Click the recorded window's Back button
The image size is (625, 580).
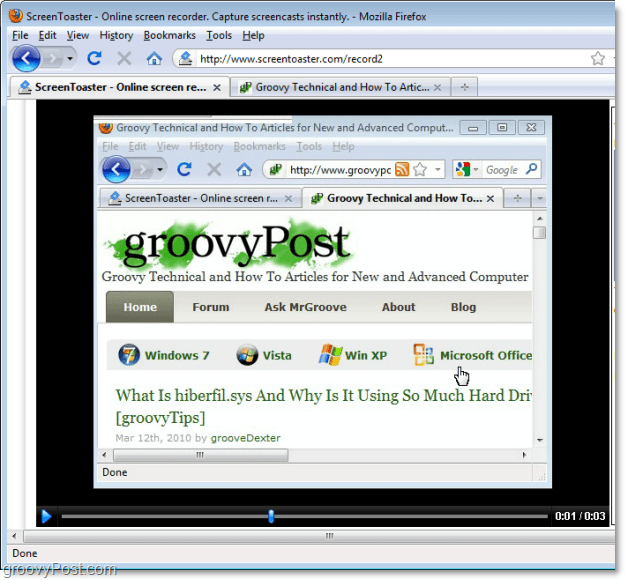coord(116,169)
